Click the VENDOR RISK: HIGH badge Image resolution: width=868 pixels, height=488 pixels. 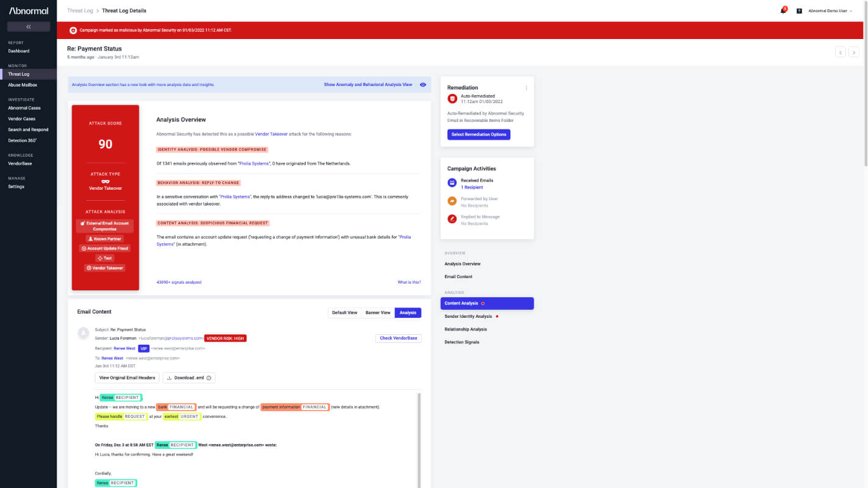(x=225, y=338)
